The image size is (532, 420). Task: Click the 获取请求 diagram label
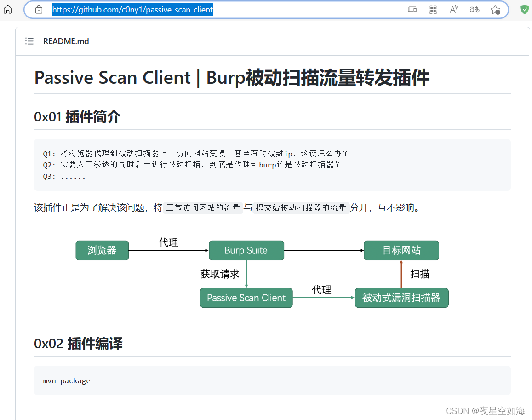220,274
